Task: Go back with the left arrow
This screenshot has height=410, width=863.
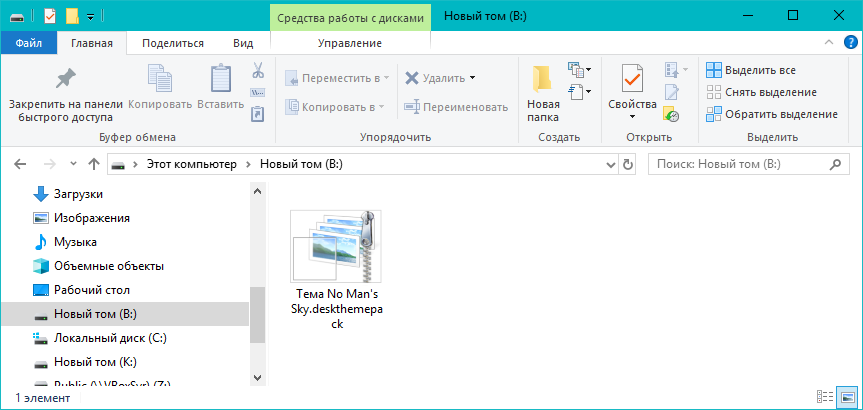Action: 20,164
